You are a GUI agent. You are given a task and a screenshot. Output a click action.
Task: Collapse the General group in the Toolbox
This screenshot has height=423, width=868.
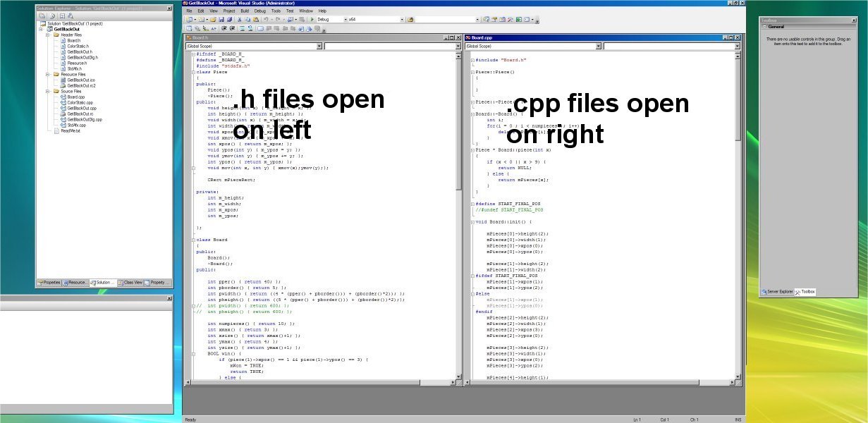766,26
